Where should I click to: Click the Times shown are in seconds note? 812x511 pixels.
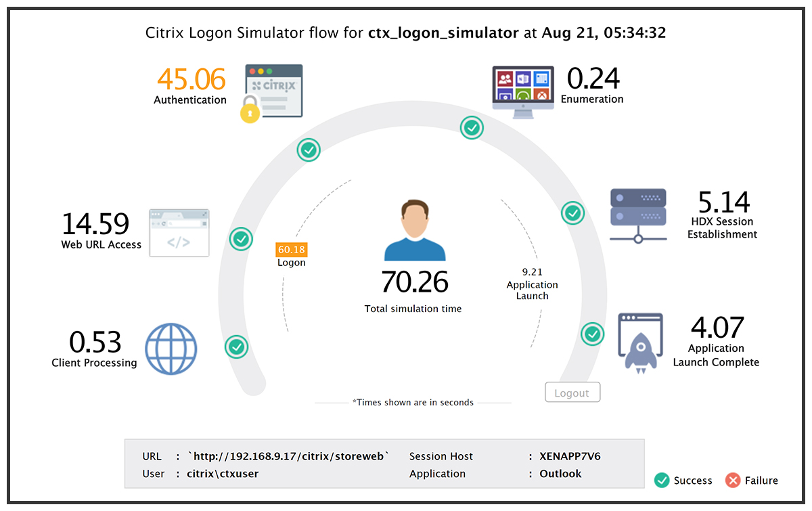pos(413,402)
